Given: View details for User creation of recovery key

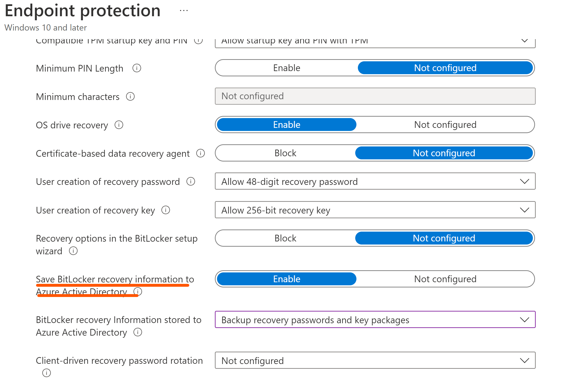Looking at the screenshot, I should (166, 210).
